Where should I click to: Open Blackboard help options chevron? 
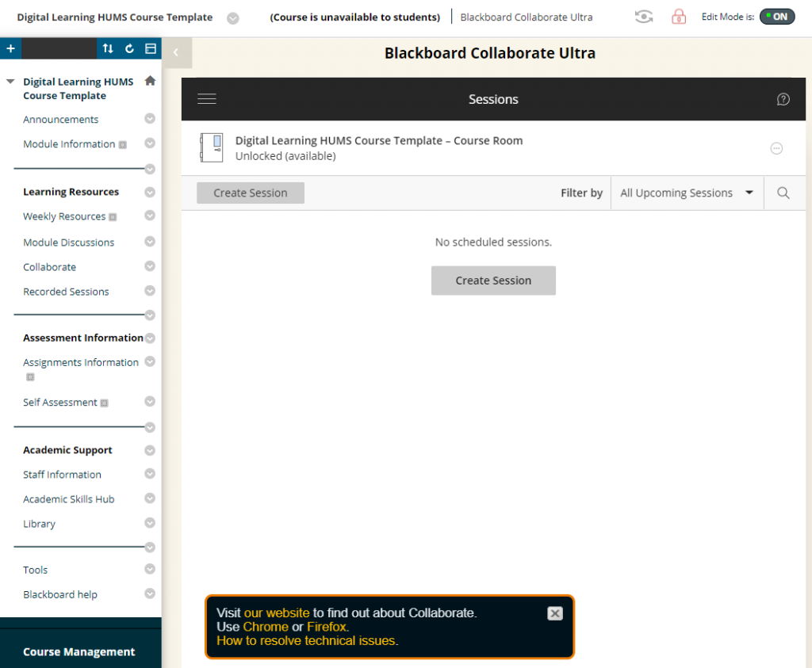150,593
